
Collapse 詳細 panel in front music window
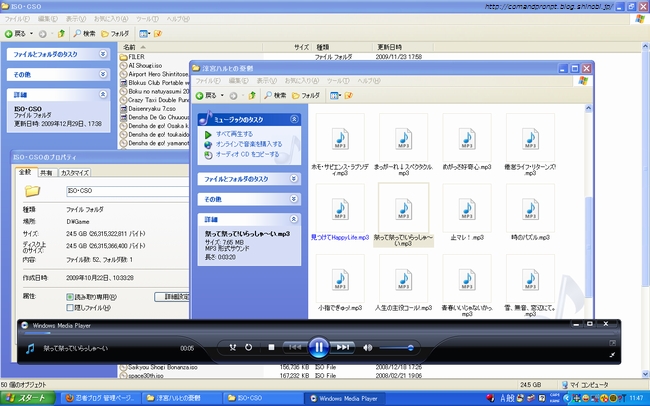tap(293, 219)
